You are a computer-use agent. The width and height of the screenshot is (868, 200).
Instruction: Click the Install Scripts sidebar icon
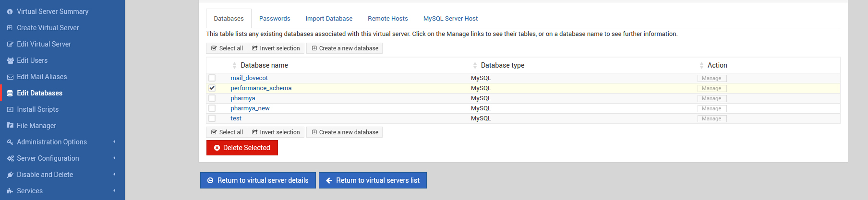point(10,109)
